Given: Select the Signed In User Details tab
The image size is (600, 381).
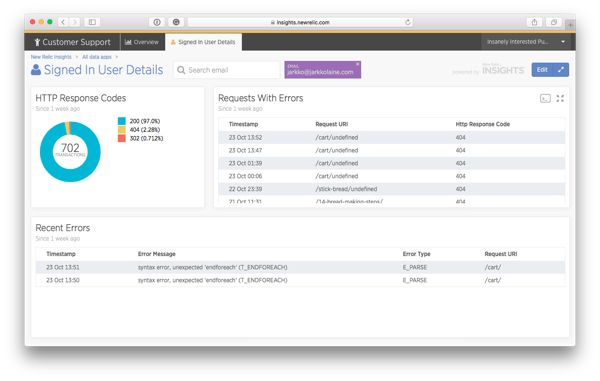Looking at the screenshot, I should point(203,42).
